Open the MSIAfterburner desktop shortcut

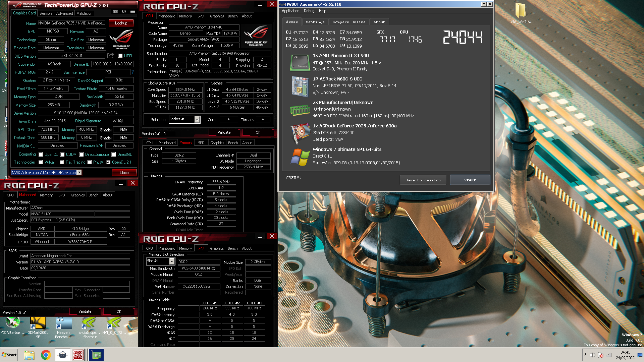(12, 326)
